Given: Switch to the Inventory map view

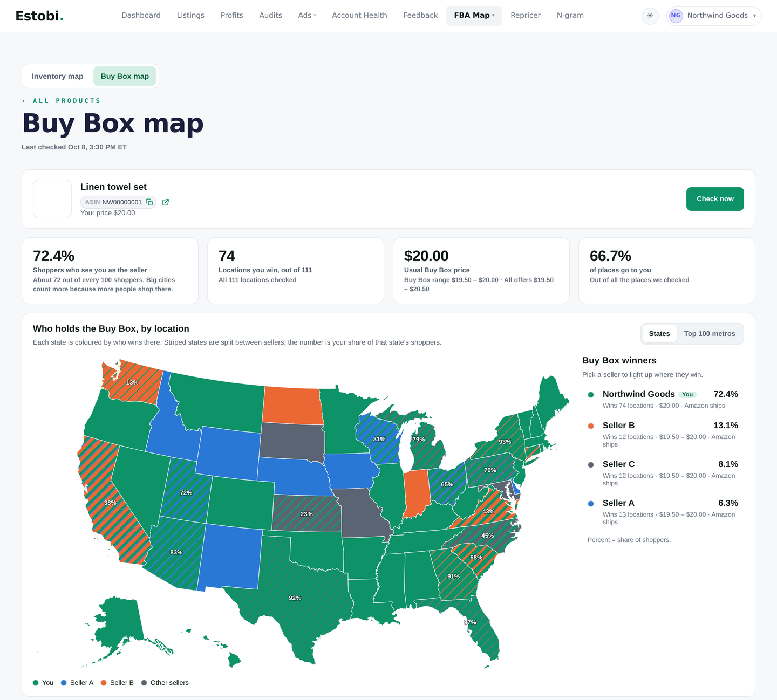Looking at the screenshot, I should coord(58,76).
